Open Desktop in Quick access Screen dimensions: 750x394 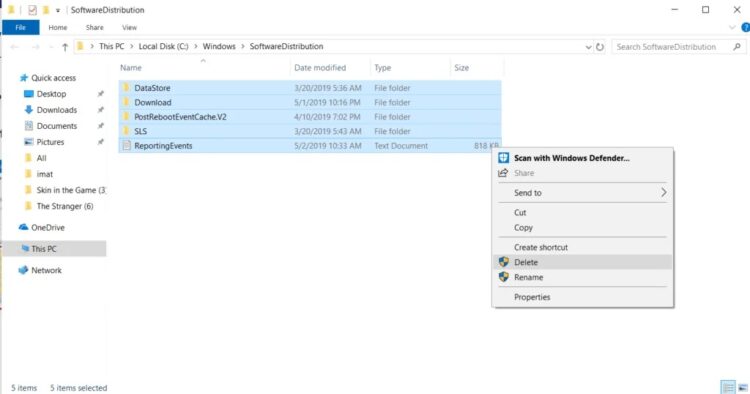(51, 94)
